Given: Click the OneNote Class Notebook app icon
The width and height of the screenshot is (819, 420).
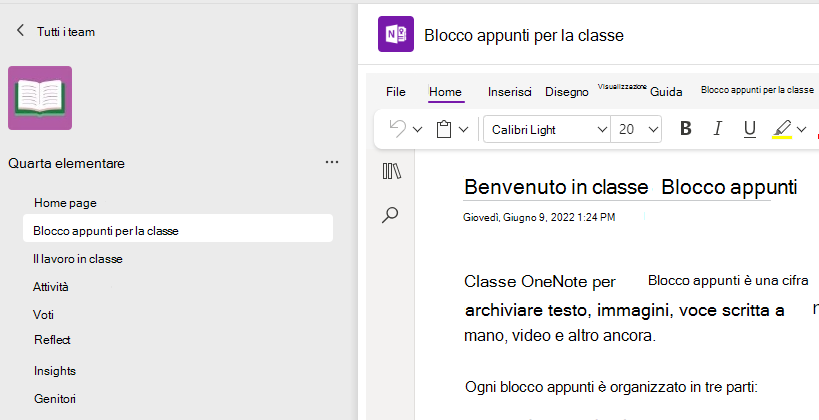Looking at the screenshot, I should pyautogui.click(x=396, y=34).
